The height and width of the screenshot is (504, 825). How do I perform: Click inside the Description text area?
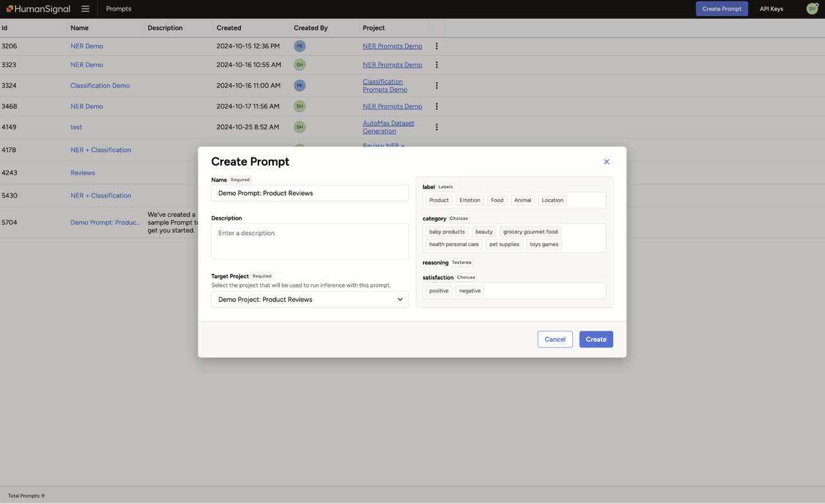(309, 240)
